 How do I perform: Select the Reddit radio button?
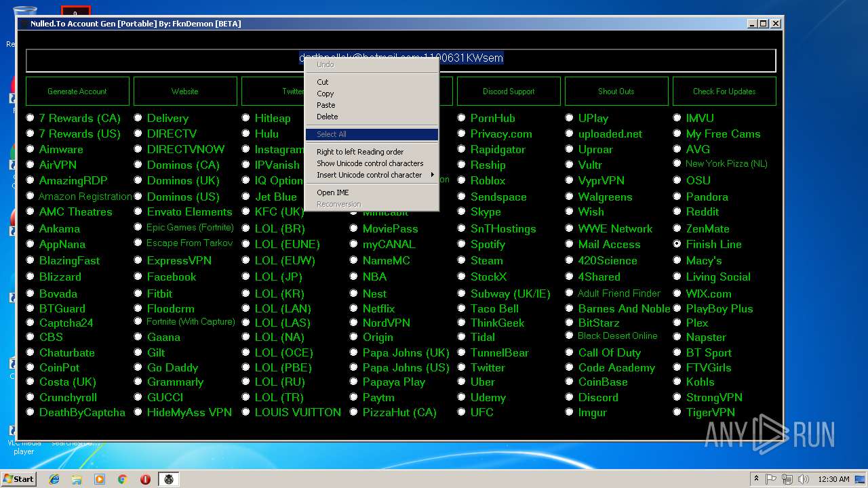click(x=677, y=211)
